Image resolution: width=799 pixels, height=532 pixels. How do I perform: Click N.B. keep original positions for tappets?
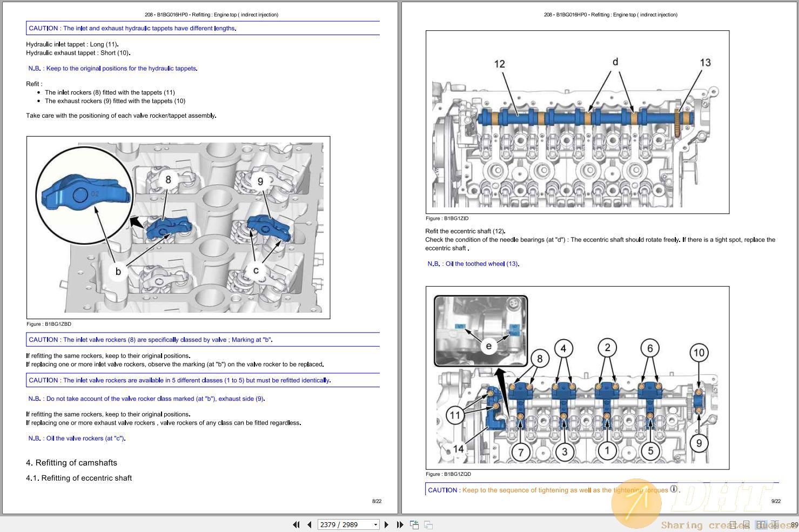point(113,69)
